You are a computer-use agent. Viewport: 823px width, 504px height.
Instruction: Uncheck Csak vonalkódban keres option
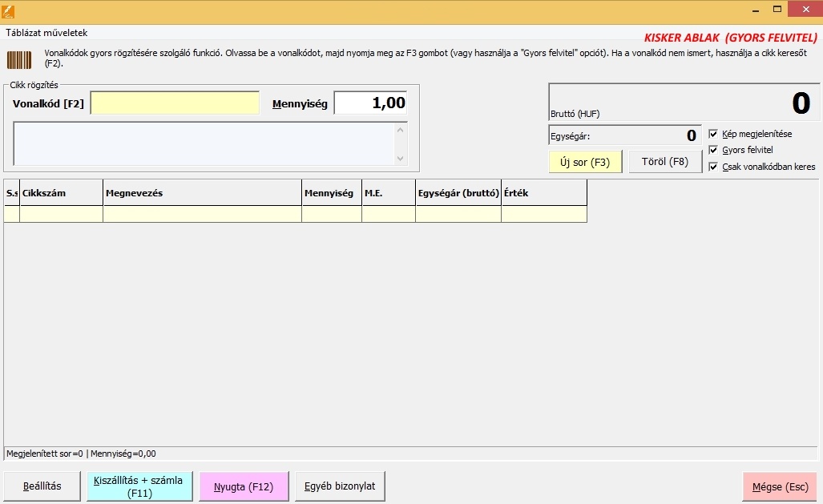pos(713,167)
